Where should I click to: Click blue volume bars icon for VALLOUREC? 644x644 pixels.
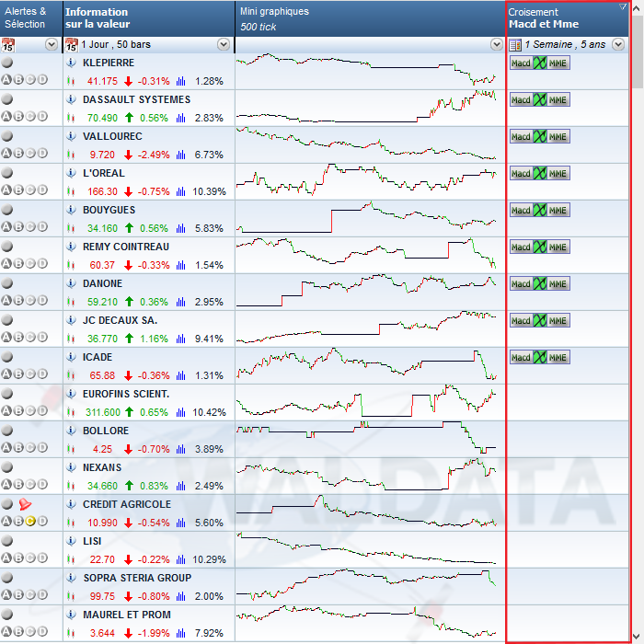coord(180,155)
